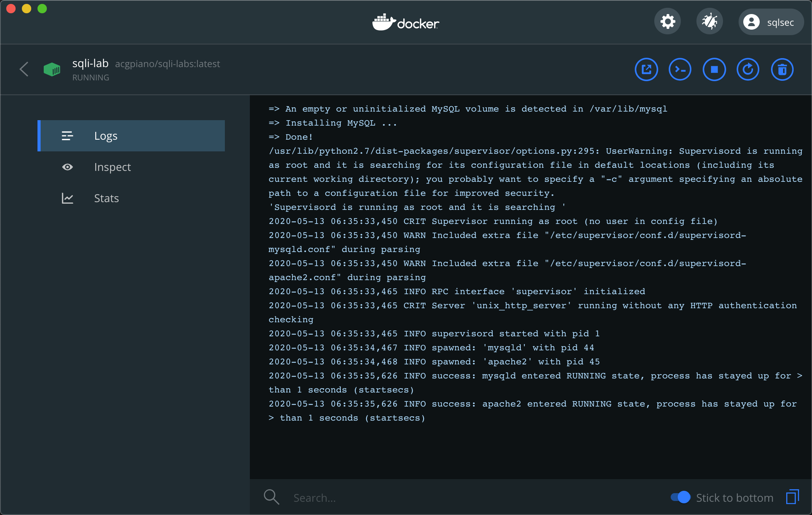The width and height of the screenshot is (812, 515).
Task: Click the "=> Done!" log line
Action: point(290,137)
